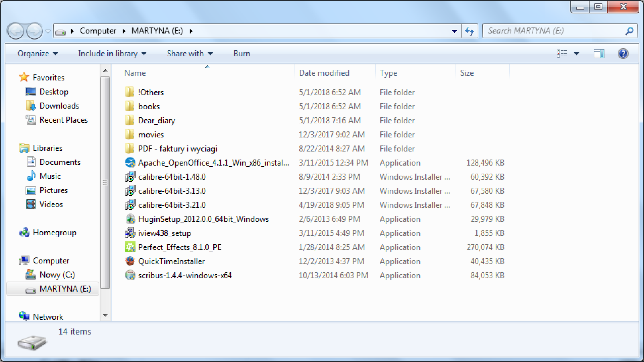Open the Videos library
The height and width of the screenshot is (362, 644).
coord(51,204)
